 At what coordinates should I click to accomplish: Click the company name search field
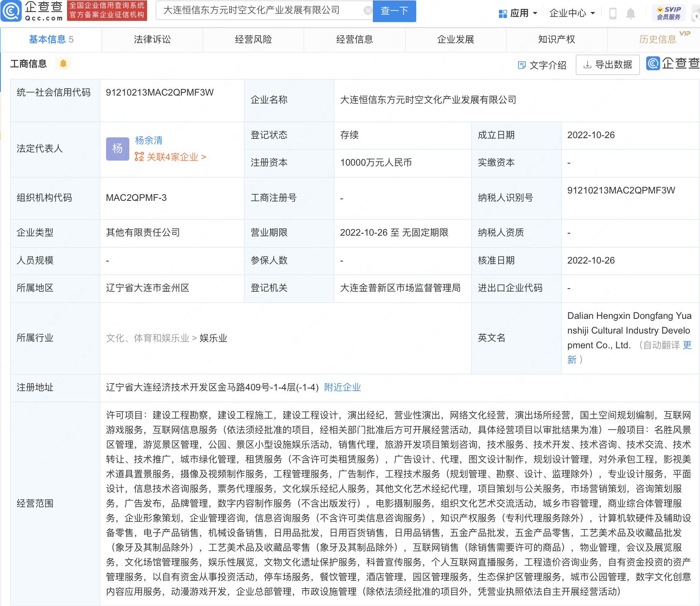[x=259, y=10]
